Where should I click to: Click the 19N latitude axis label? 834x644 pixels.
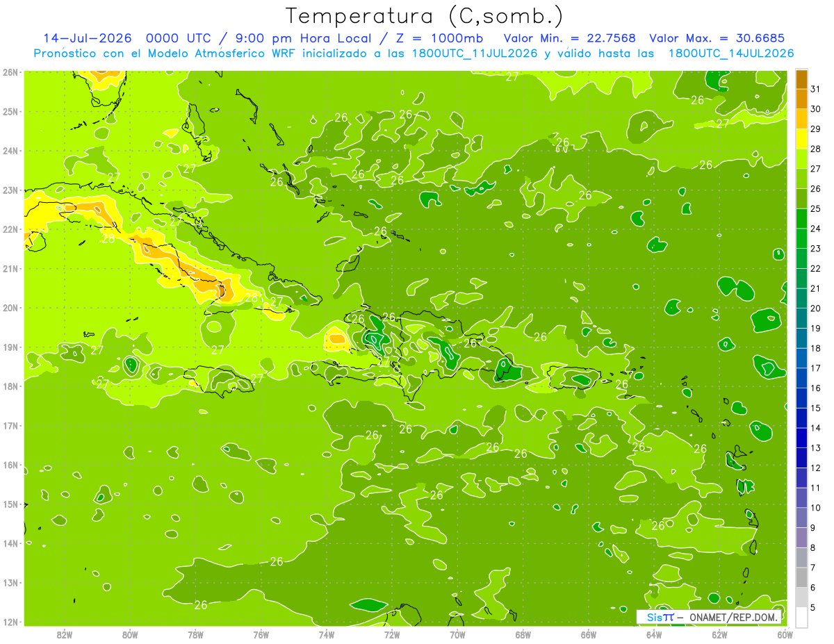tap(10, 347)
